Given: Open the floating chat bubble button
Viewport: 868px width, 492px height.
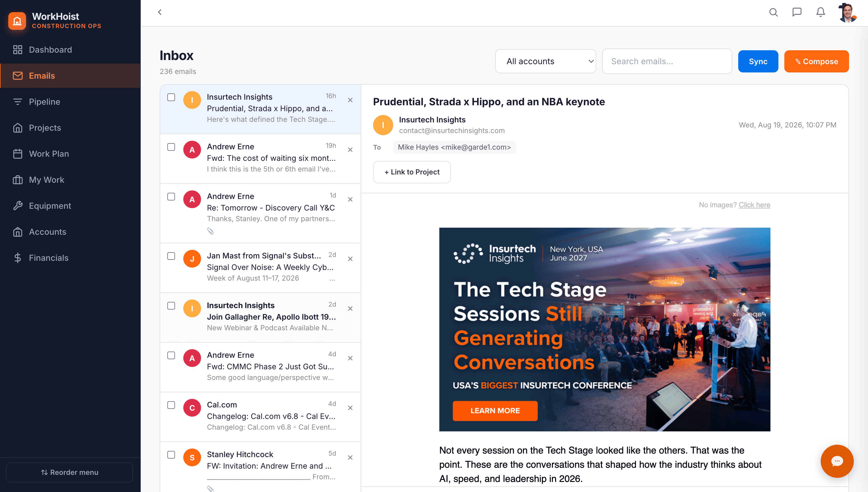Looking at the screenshot, I should point(837,461).
